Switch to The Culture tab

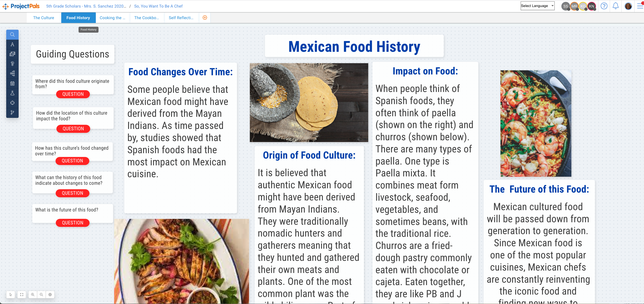[43, 18]
